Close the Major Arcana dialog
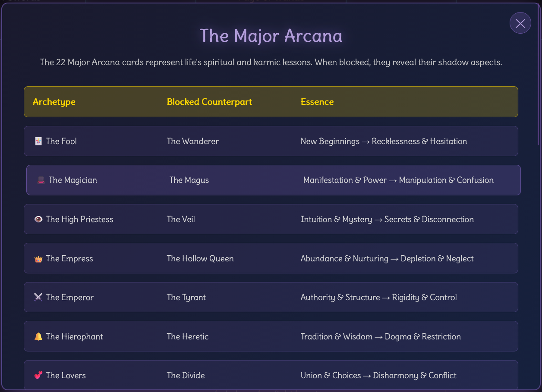Image resolution: width=542 pixels, height=392 pixels. point(520,23)
